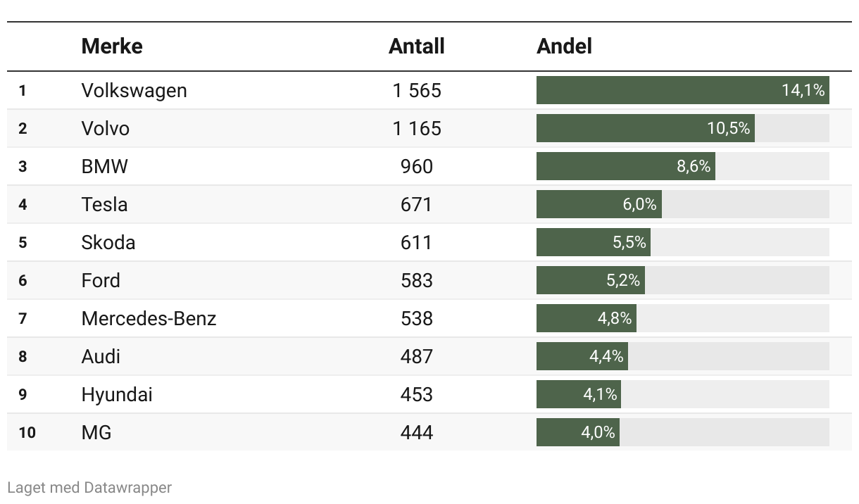Select the Volkswagen brand cell

134,91
